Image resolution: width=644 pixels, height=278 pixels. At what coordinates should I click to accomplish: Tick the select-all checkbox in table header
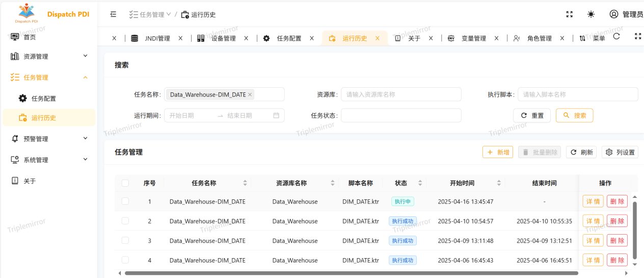pyautogui.click(x=125, y=183)
